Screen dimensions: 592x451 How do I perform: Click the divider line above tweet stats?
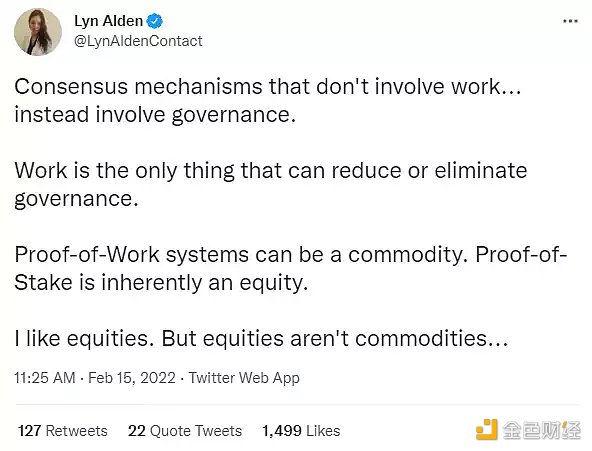point(297,405)
